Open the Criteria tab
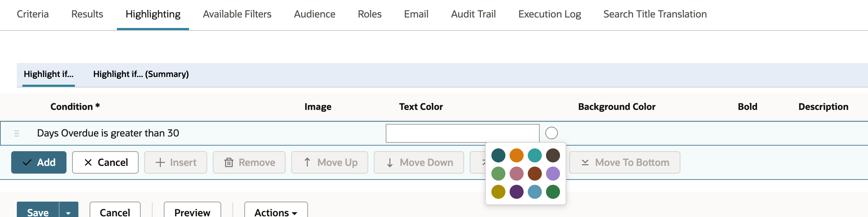Image resolution: width=868 pixels, height=217 pixels. click(x=33, y=14)
